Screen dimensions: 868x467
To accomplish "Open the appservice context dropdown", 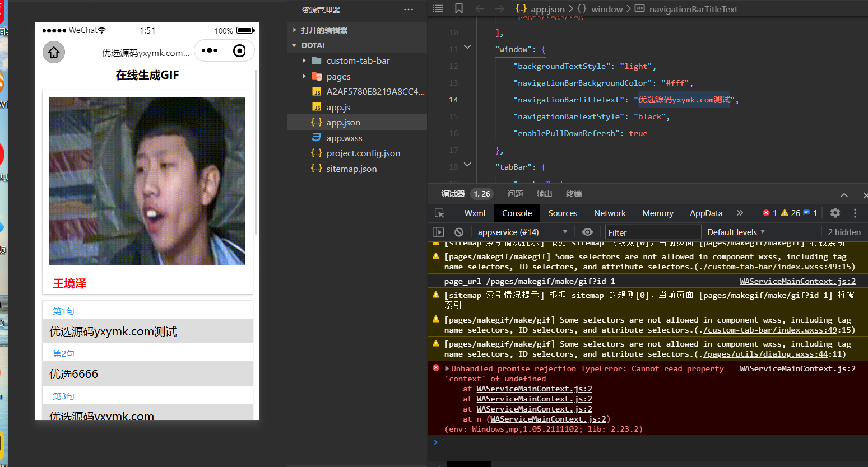I will click(522, 232).
